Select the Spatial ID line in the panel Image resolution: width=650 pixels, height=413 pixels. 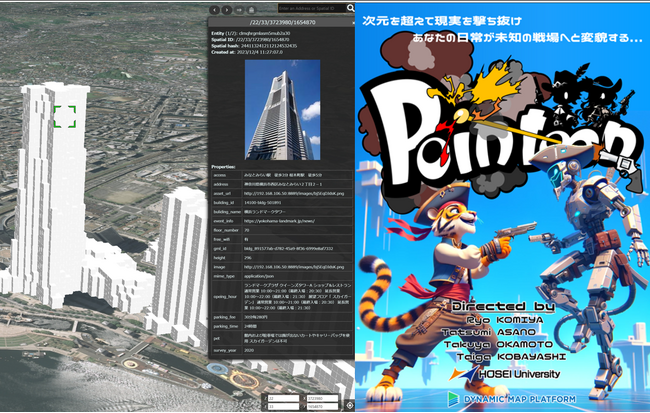pos(250,39)
